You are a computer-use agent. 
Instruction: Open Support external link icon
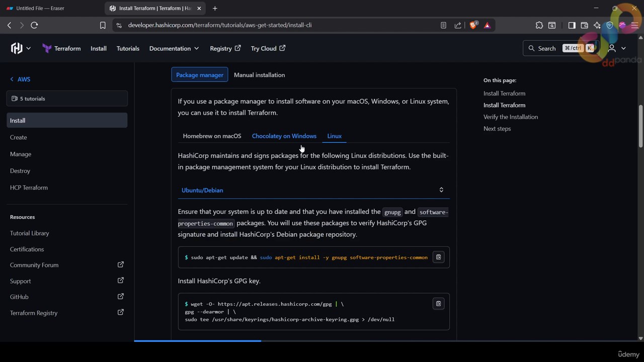[x=121, y=281]
